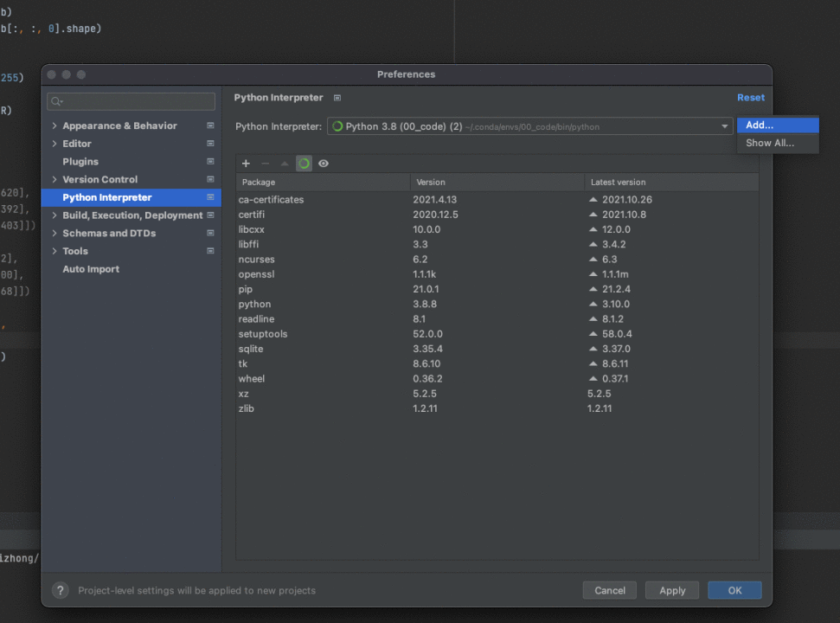Click upgrade arrow next to setuptools 58.0.4

tap(593, 334)
